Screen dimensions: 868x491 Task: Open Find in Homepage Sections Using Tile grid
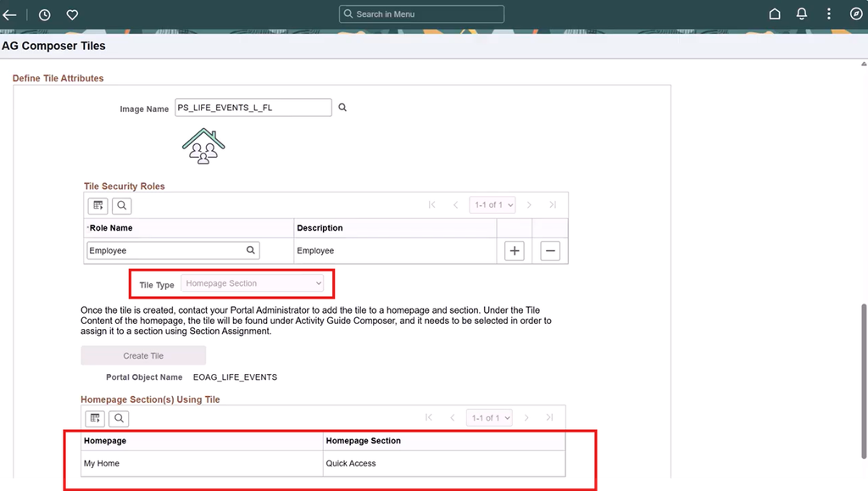point(119,418)
